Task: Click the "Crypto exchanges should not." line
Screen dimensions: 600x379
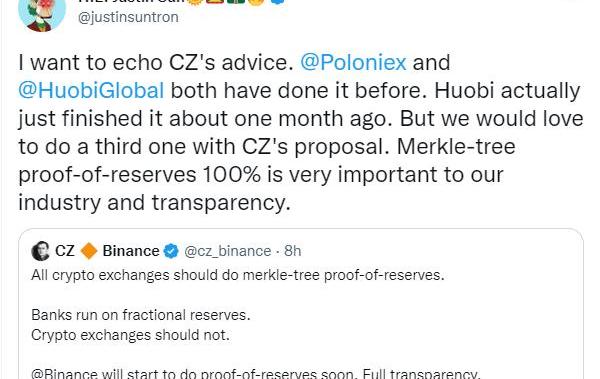Action: tap(130, 335)
